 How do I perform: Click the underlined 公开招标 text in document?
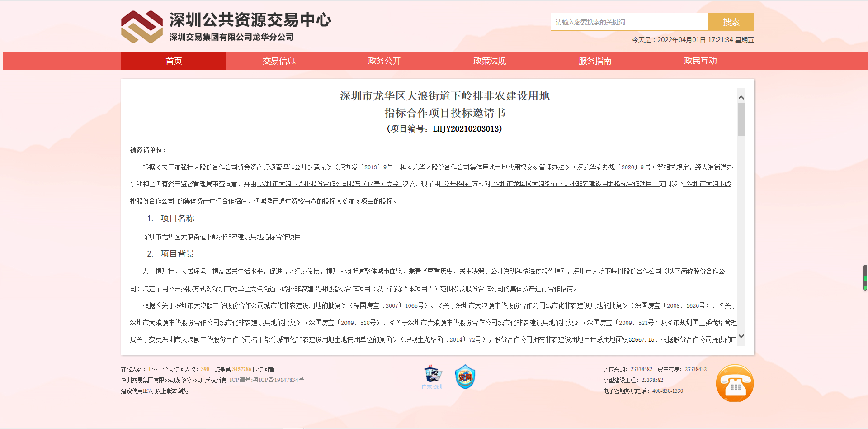point(456,184)
